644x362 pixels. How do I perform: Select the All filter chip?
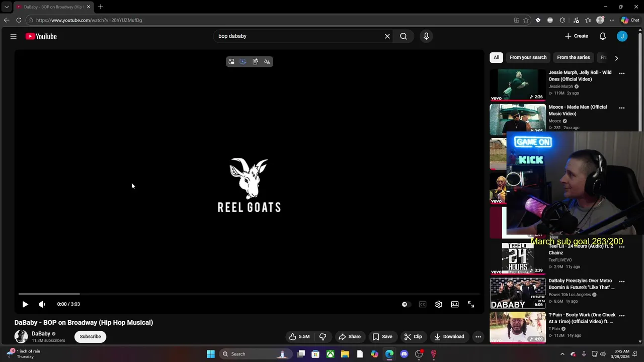tap(496, 57)
